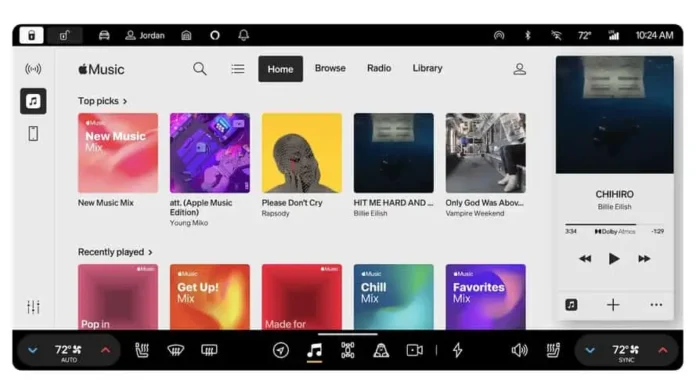
Task: Search Apple Music
Action: (200, 69)
